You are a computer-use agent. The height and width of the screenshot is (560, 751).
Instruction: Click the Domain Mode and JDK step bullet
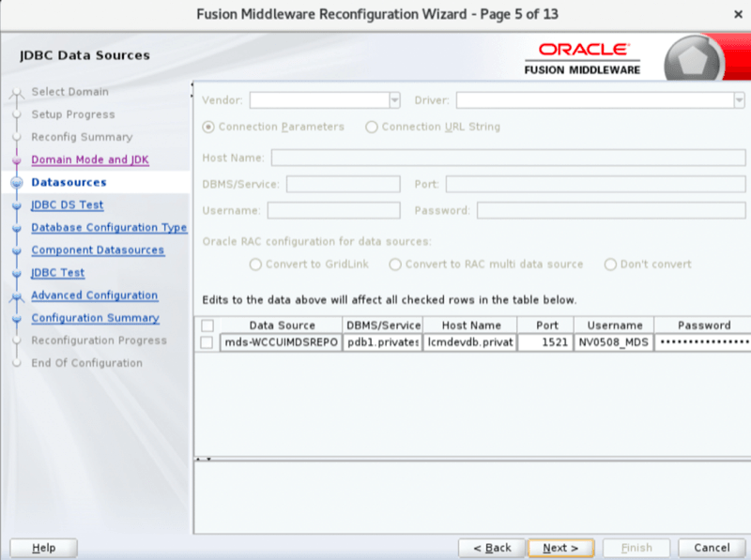pos(17,159)
